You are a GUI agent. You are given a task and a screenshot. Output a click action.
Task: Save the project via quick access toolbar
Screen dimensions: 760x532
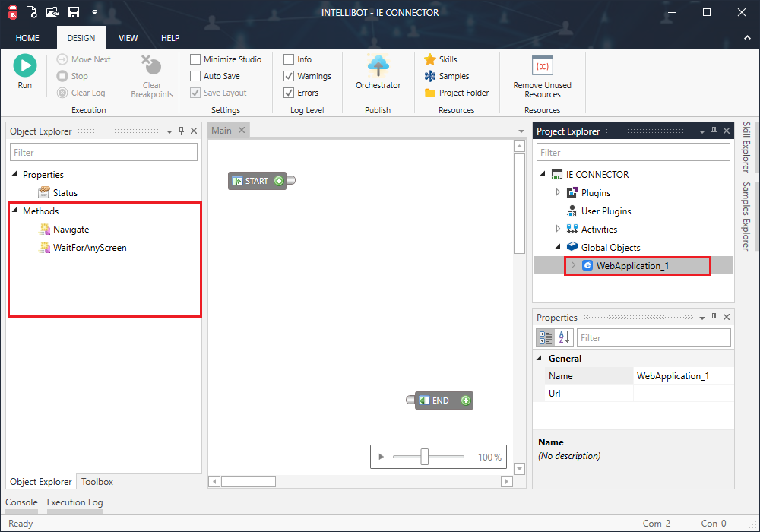click(x=73, y=12)
